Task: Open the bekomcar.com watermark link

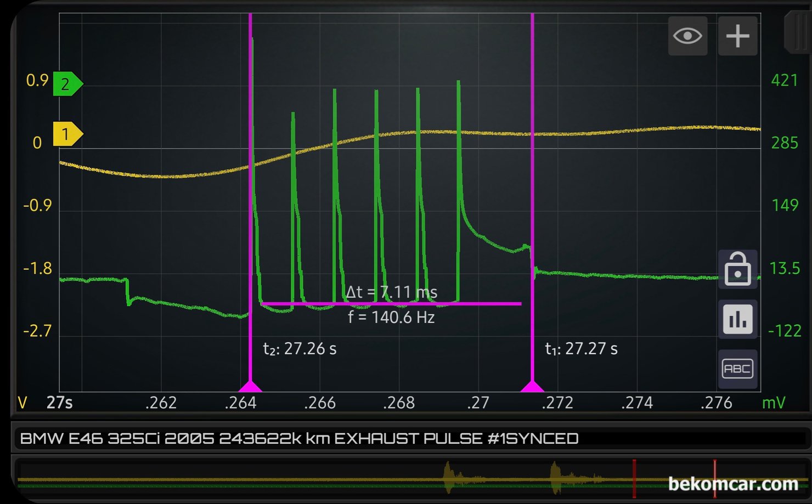Action: click(732, 484)
